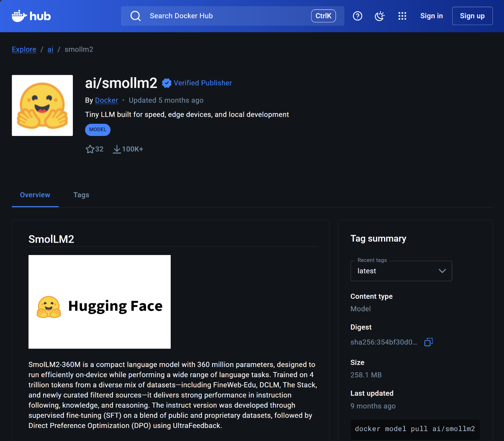Open the ai breadcrumb link
This screenshot has width=504, height=441.
[50, 49]
